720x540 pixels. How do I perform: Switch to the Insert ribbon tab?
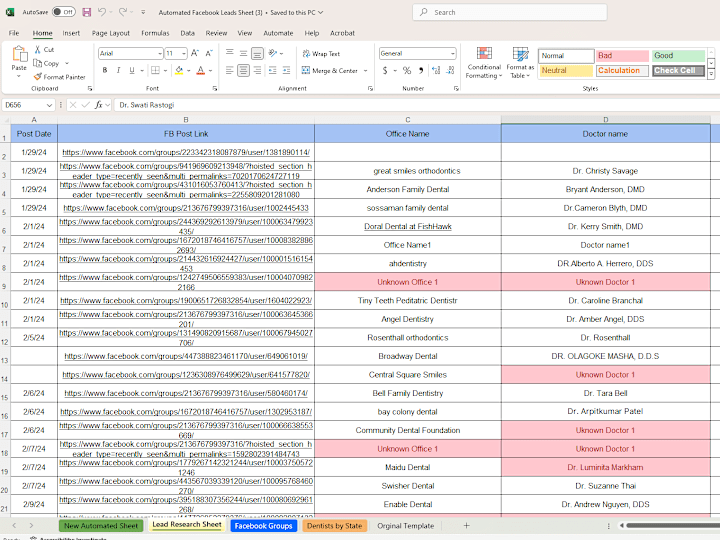coord(71,33)
